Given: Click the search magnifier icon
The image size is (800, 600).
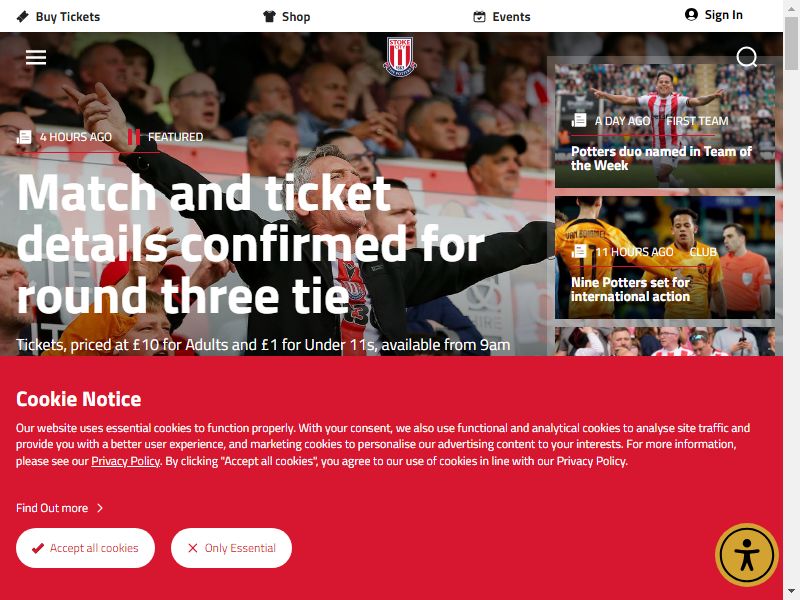Looking at the screenshot, I should (746, 57).
